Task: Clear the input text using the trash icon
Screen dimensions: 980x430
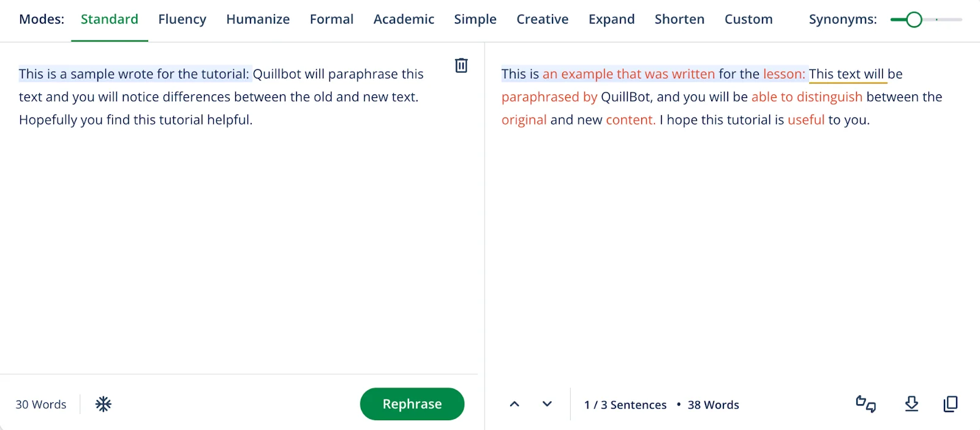Action: click(461, 66)
